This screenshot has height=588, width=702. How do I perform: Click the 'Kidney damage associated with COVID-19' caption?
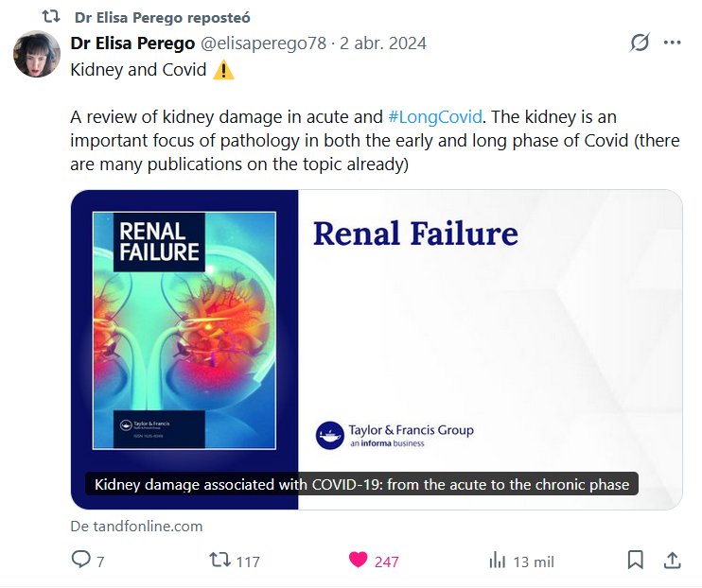362,485
